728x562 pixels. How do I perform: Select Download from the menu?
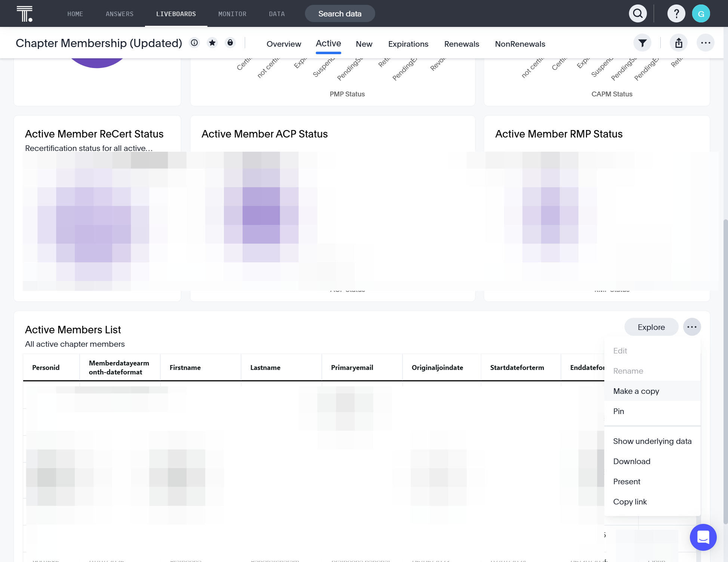click(x=653, y=461)
